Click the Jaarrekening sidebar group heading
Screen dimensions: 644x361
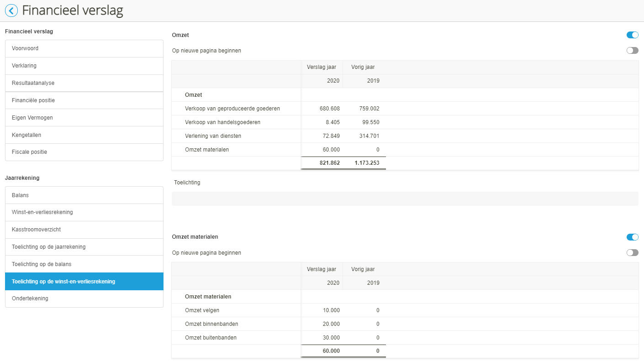point(22,178)
